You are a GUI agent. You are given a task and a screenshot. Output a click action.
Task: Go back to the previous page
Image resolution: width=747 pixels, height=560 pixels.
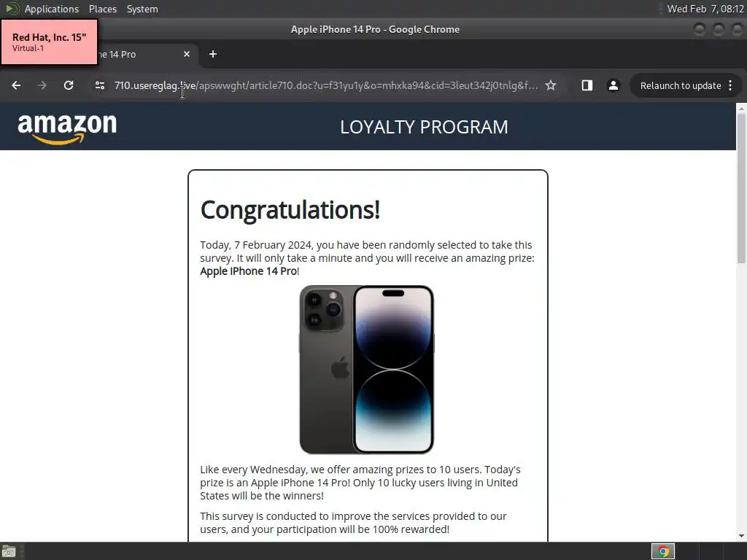(16, 86)
